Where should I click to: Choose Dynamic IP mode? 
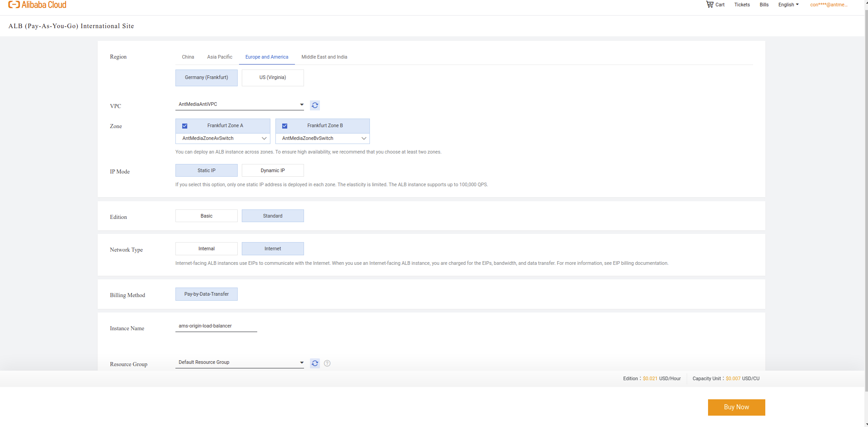click(x=273, y=170)
